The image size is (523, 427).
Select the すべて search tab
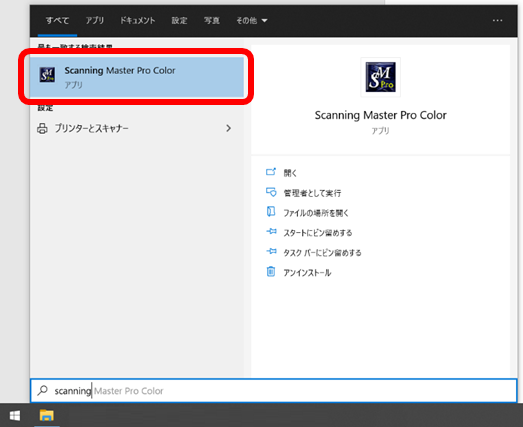[57, 21]
